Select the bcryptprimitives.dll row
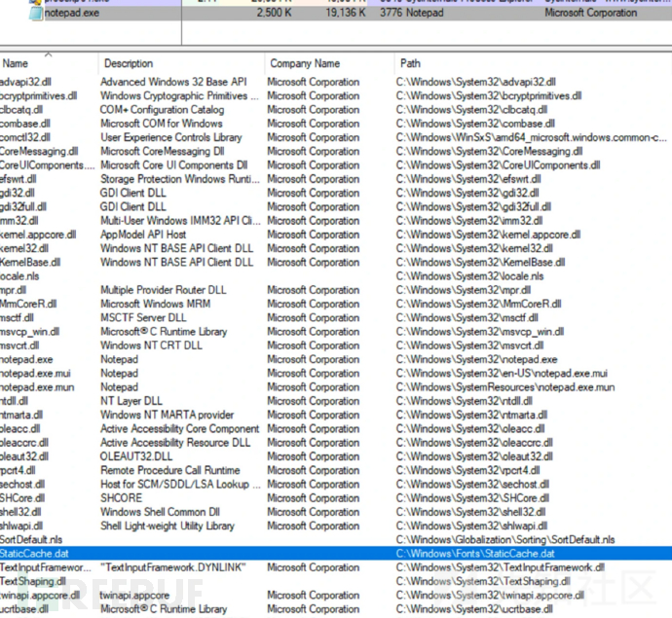This screenshot has width=672, height=618. (44, 96)
